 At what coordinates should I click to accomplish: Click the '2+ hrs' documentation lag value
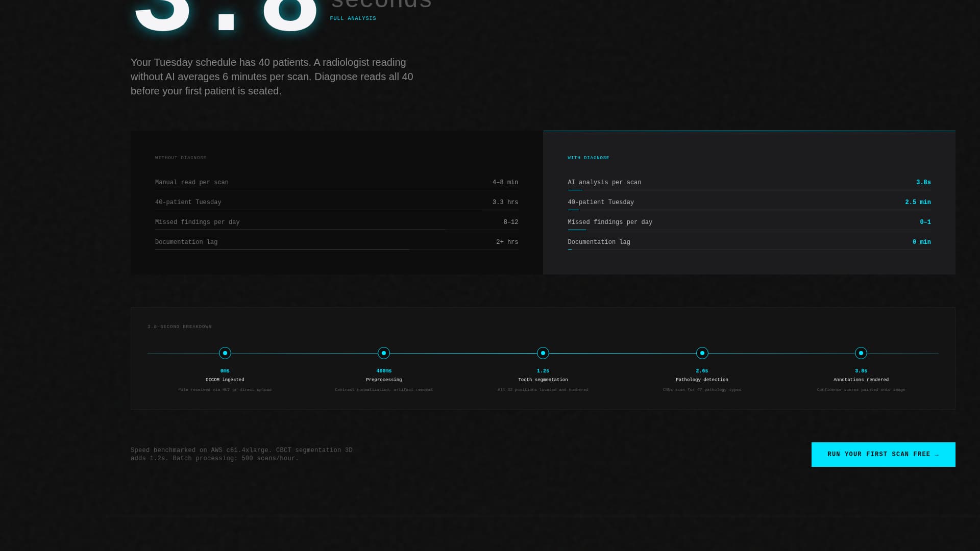(507, 242)
